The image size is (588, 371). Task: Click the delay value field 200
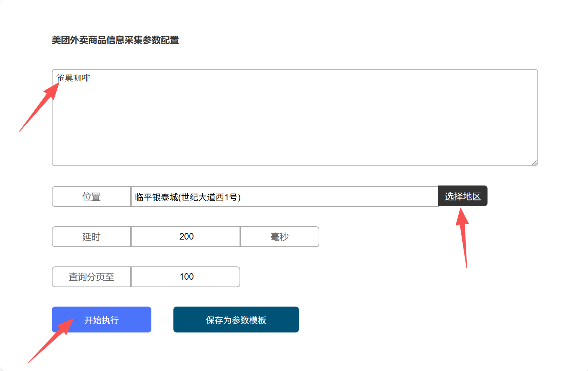186,237
